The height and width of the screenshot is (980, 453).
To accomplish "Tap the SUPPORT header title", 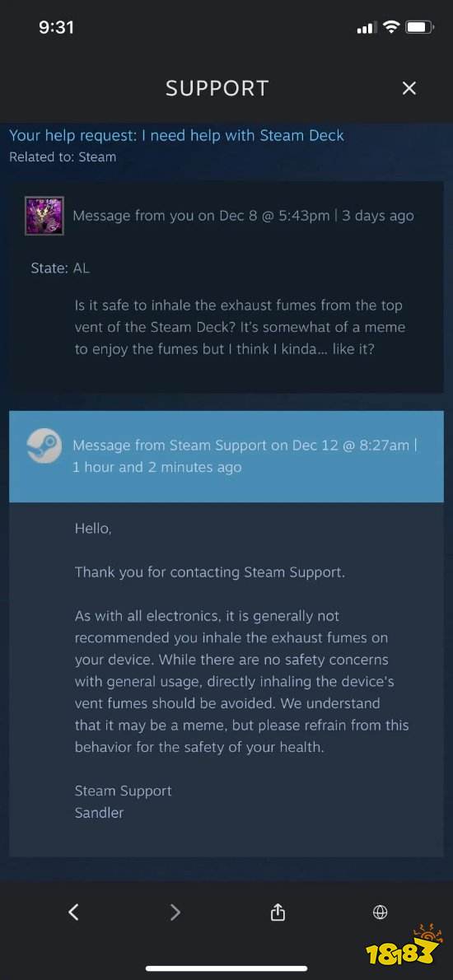I will 217,88.
